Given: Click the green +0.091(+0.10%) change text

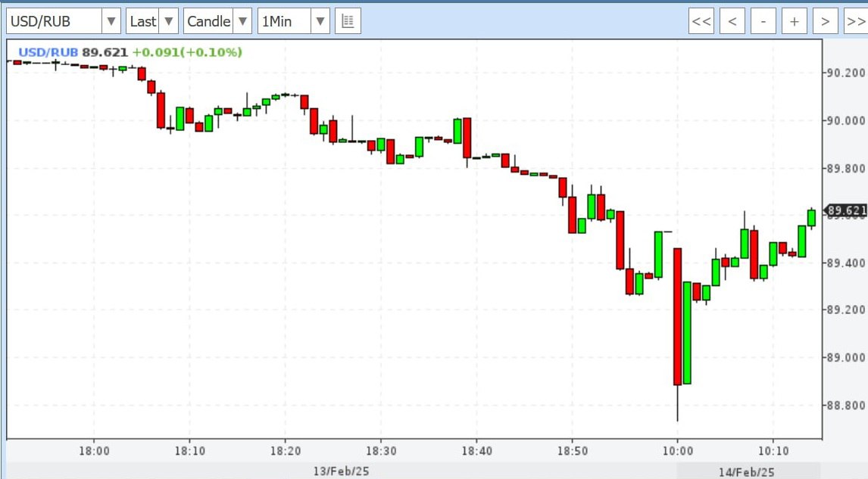Looking at the screenshot, I should 187,52.
